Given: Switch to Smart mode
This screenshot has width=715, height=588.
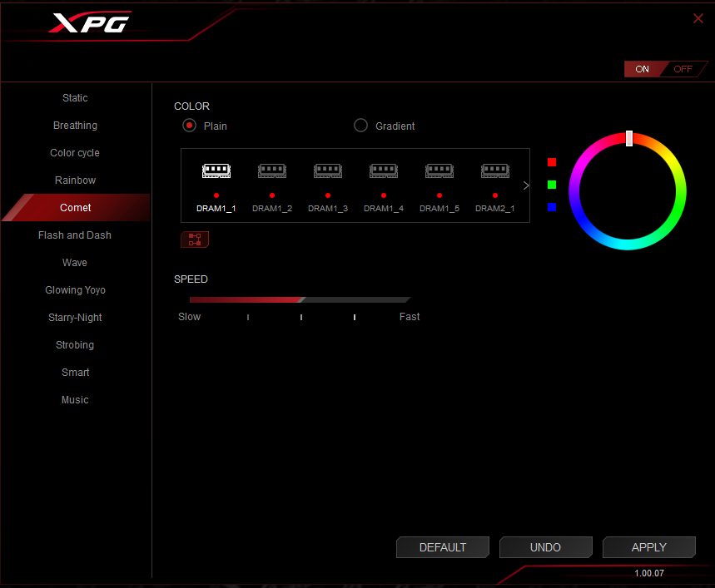Looking at the screenshot, I should (75, 372).
